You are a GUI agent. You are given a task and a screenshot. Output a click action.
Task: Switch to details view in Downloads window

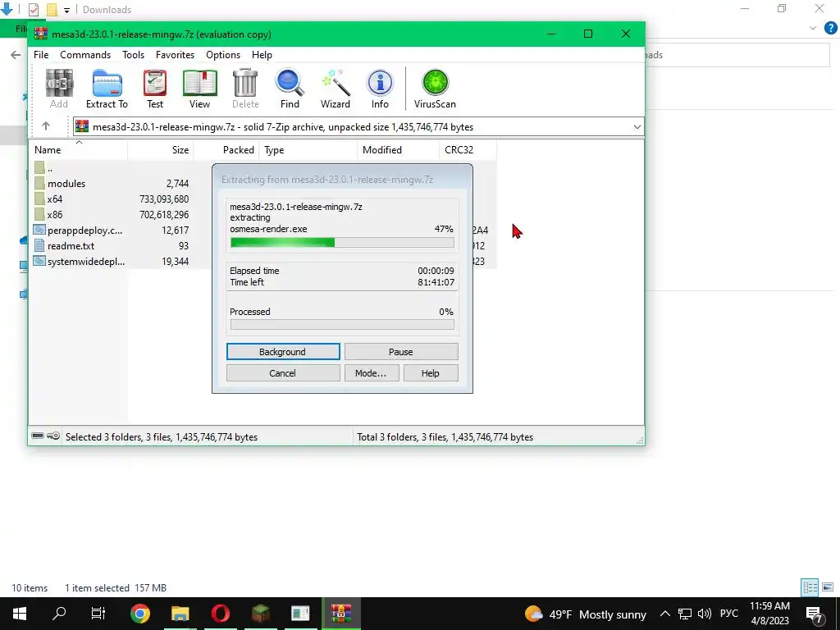[810, 587]
